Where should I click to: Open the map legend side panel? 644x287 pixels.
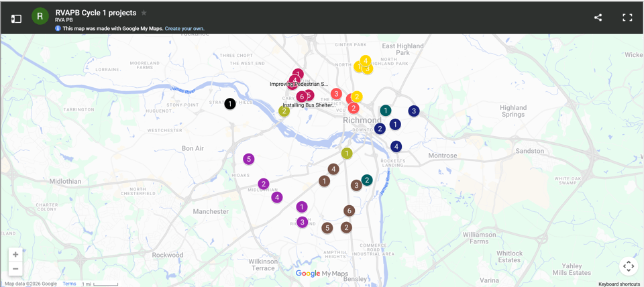(16, 19)
